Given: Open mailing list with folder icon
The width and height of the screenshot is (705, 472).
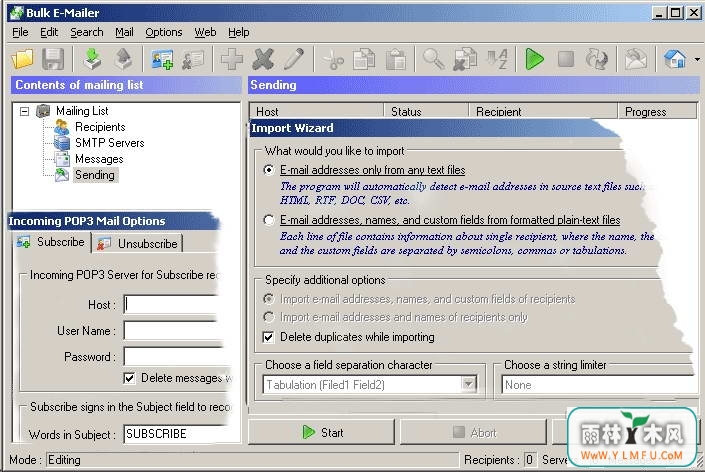Looking at the screenshot, I should 22,59.
